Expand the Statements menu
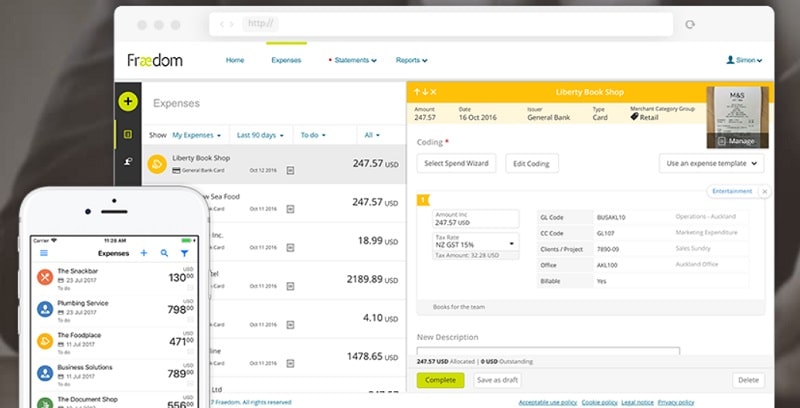The height and width of the screenshot is (408, 800). 355,60
